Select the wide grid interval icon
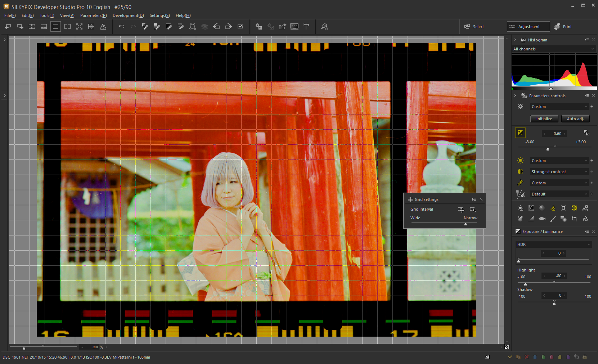This screenshot has height=364, width=598. tap(461, 210)
